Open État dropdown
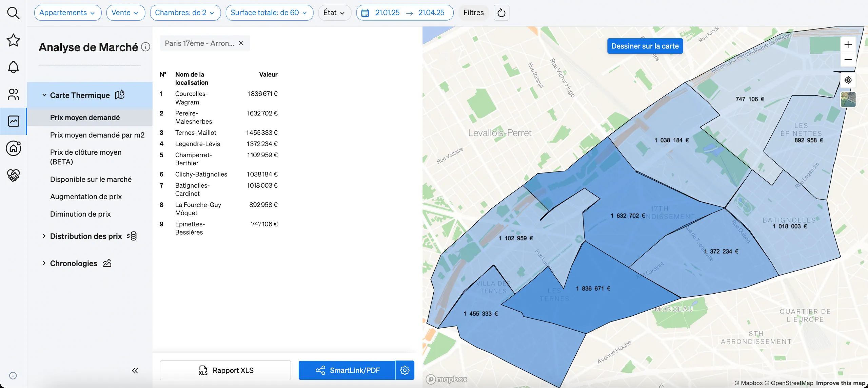The image size is (868, 388). pyautogui.click(x=334, y=13)
